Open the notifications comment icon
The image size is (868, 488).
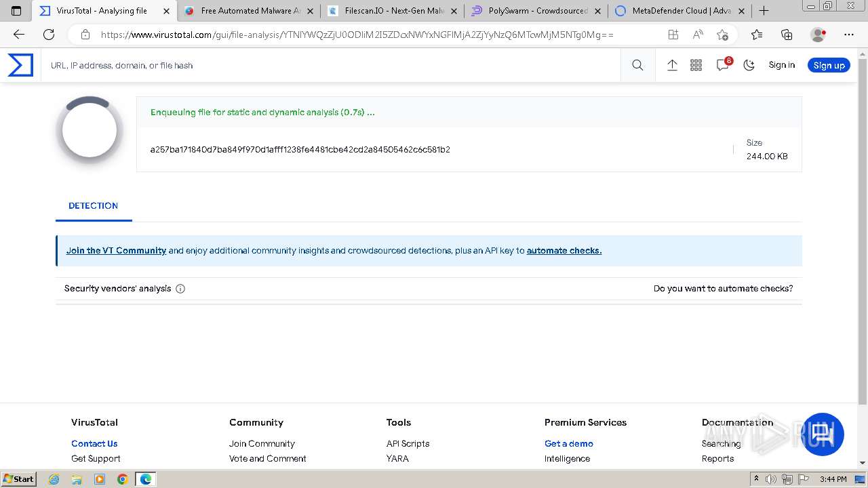(723, 65)
